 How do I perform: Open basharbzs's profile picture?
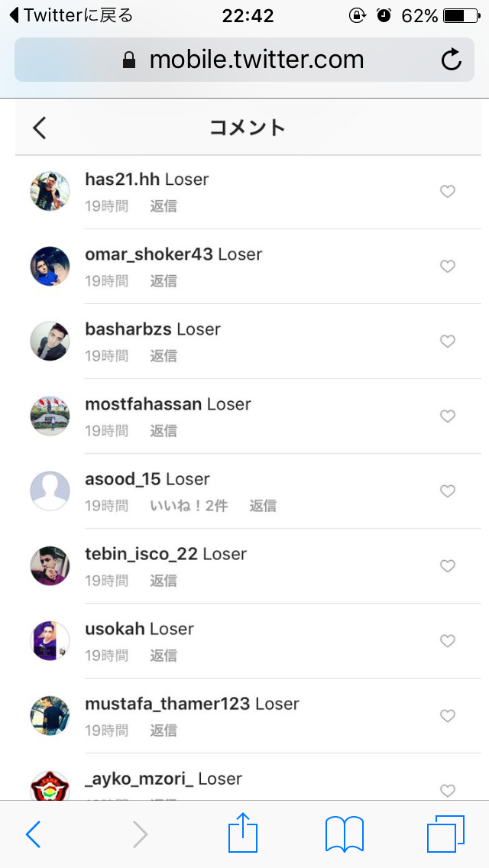pos(50,341)
